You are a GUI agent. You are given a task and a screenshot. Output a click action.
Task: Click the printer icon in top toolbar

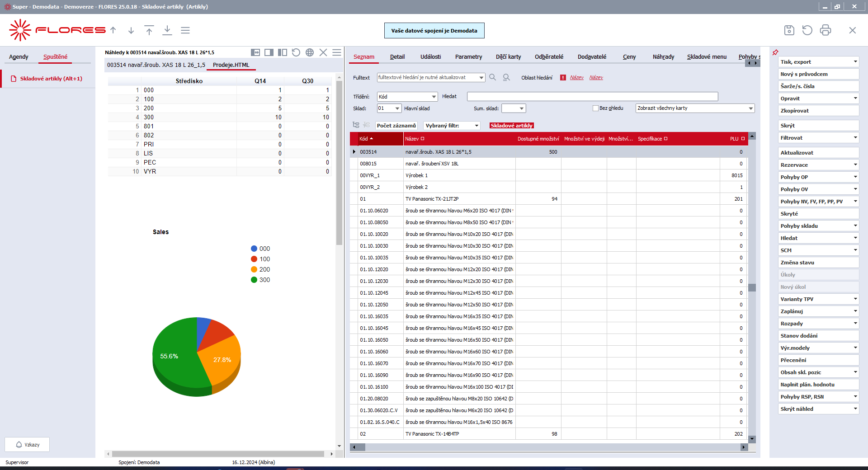tap(826, 30)
